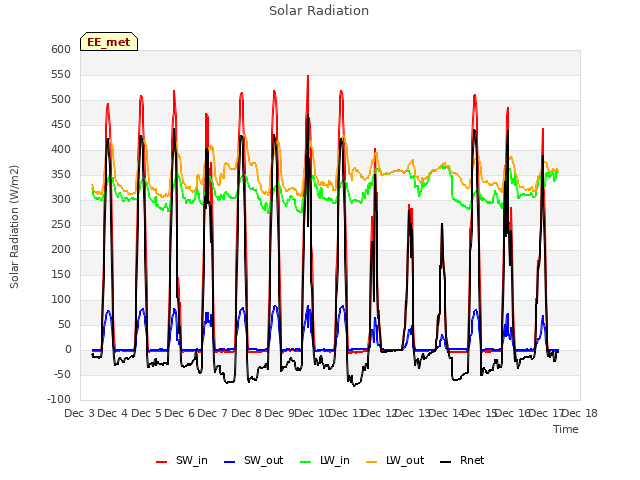The height and width of the screenshot is (480, 640).
Task: Click the Dec 18 x-axis label
Action: pyautogui.click(x=580, y=413)
